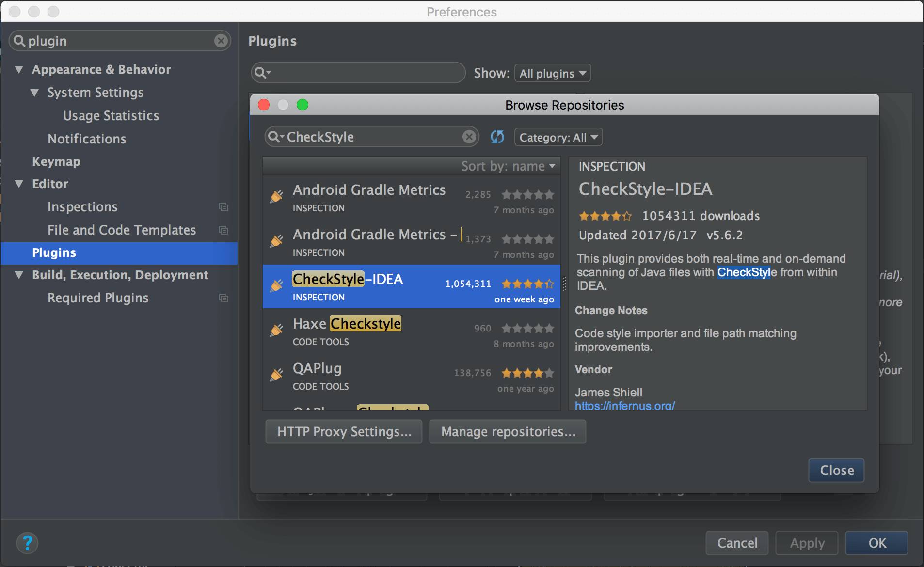Collapse the System Settings subtree
The height and width of the screenshot is (567, 924).
coord(34,93)
